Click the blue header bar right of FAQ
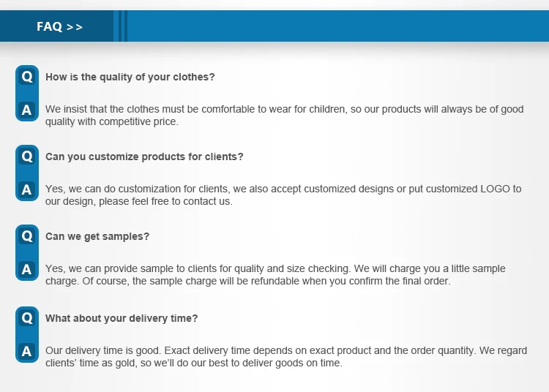 [x=337, y=27]
